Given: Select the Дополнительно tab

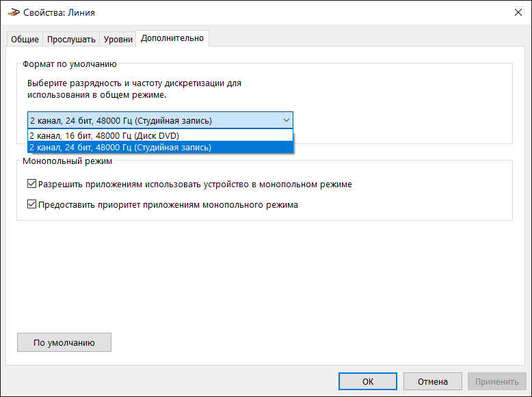Looking at the screenshot, I should 172,38.
